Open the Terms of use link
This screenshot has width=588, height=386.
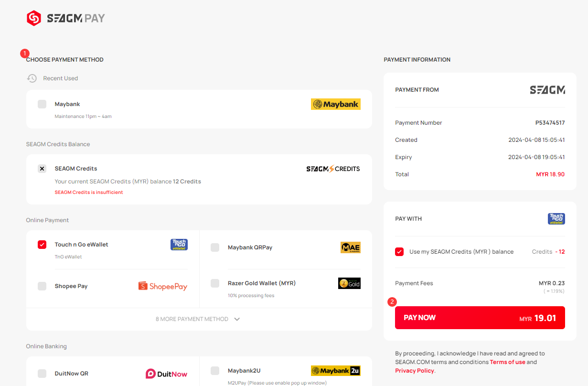[x=507, y=362]
